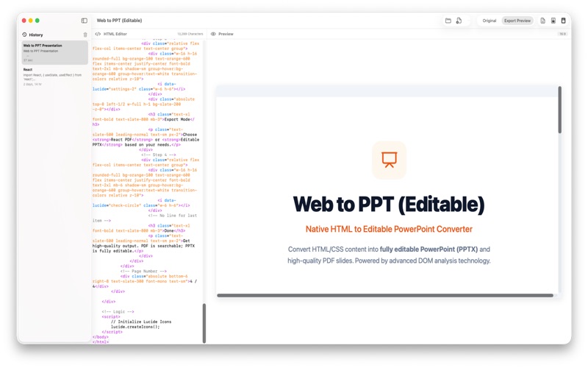Click the closing '</html>' tag in the editor
Viewport: 588px width, 368px height.
[101, 342]
